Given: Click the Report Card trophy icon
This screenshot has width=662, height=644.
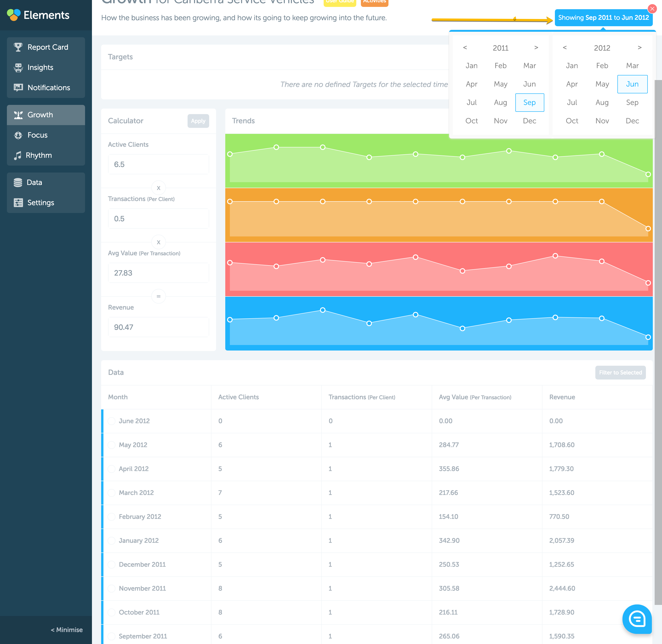Looking at the screenshot, I should 18,47.
